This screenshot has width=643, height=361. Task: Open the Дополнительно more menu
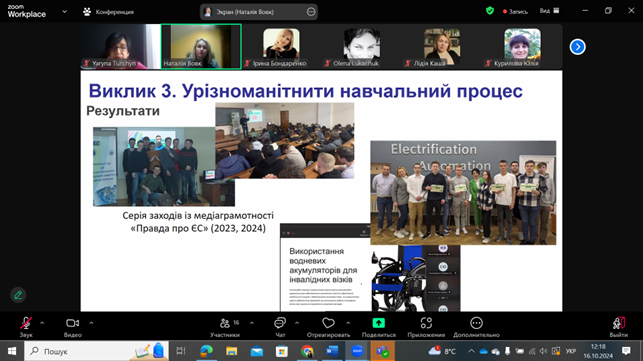click(476, 327)
